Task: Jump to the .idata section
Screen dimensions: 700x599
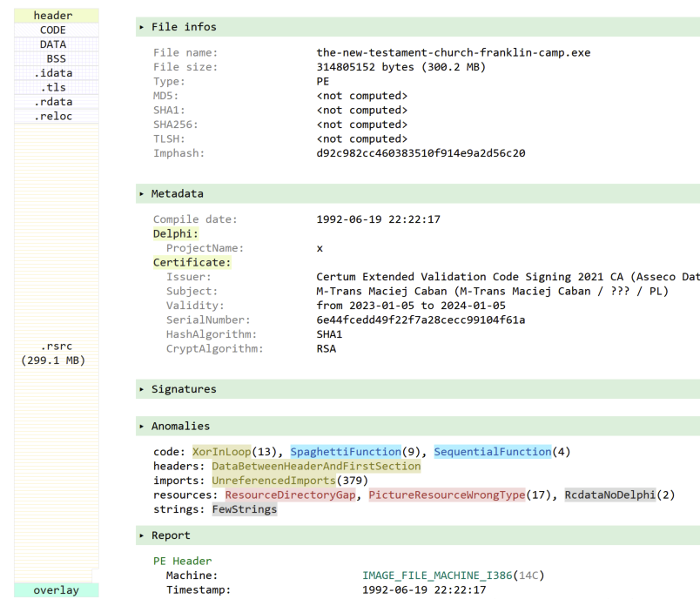Action: (56, 72)
